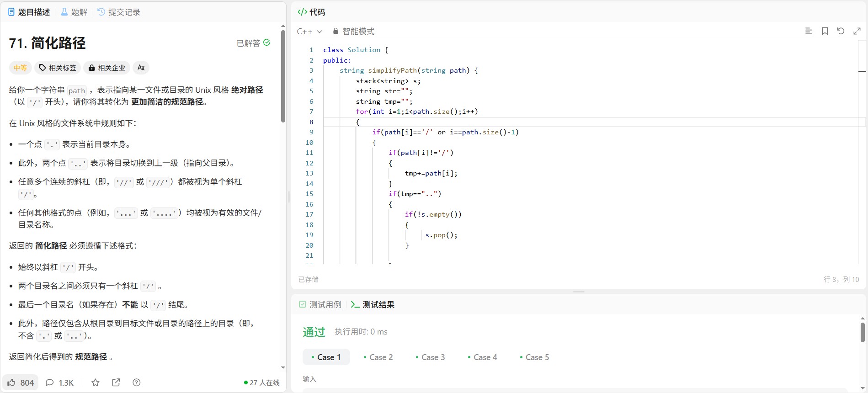Click the vertical panel resize handle
This screenshot has width=868, height=393.
tap(289, 197)
